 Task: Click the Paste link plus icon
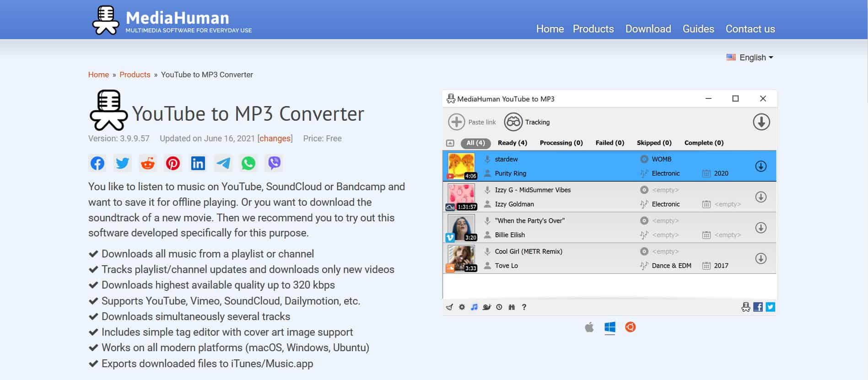[x=456, y=122]
